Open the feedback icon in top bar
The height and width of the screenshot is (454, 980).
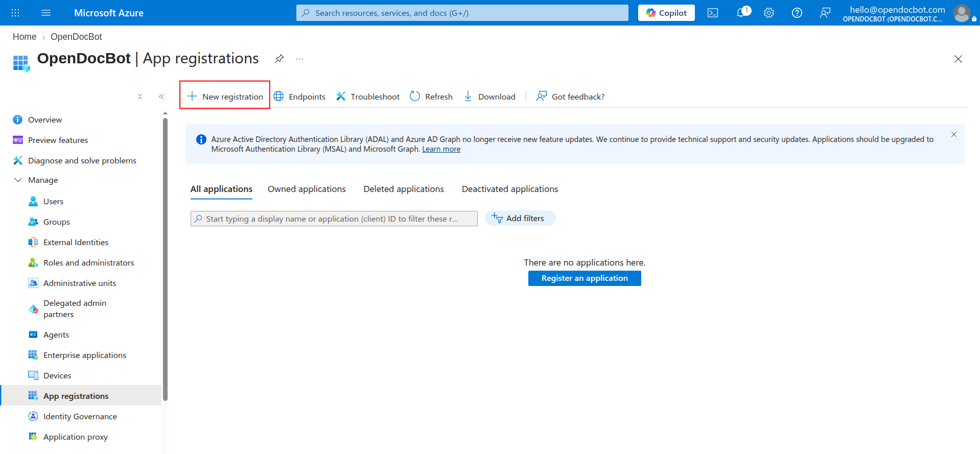tap(825, 13)
